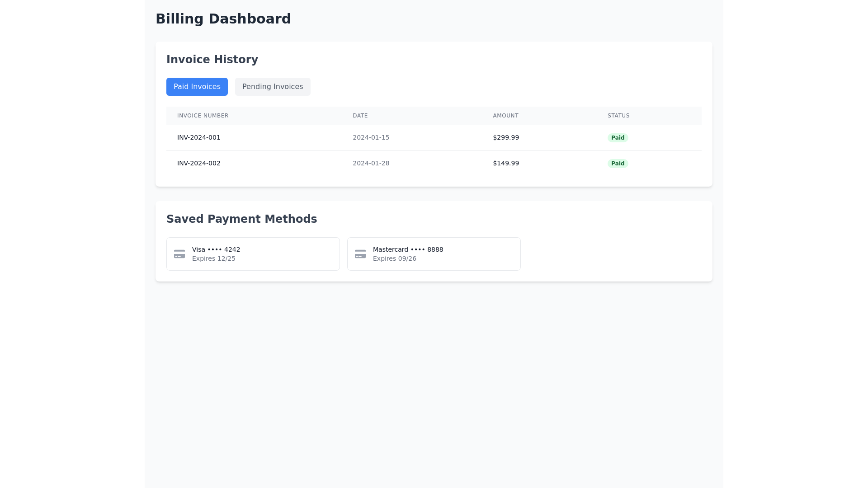Click the DATE column header

pos(360,116)
